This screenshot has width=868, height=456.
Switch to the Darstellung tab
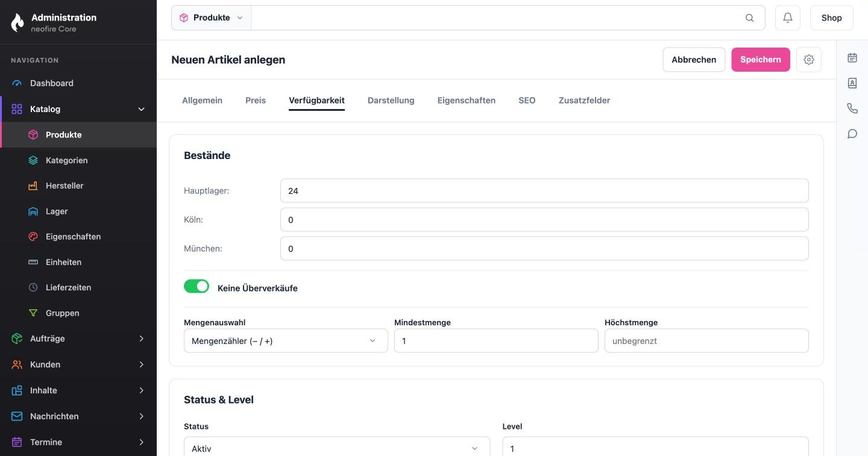tap(391, 101)
